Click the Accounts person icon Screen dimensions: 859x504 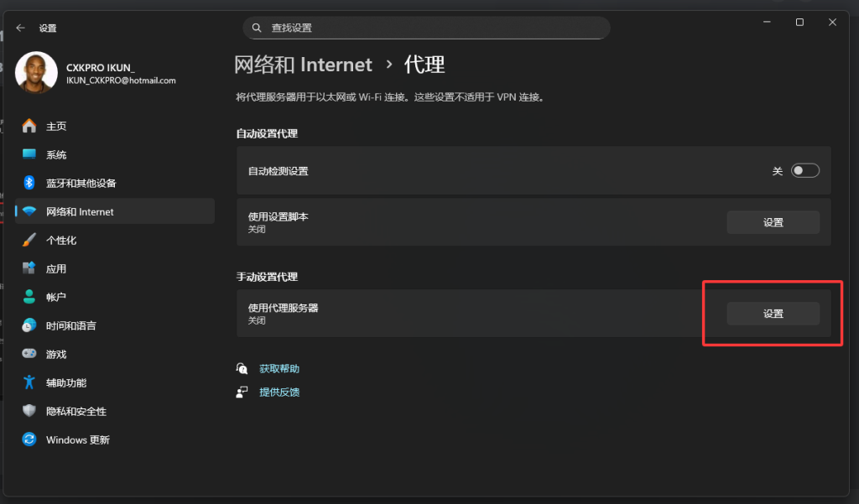pos(29,297)
